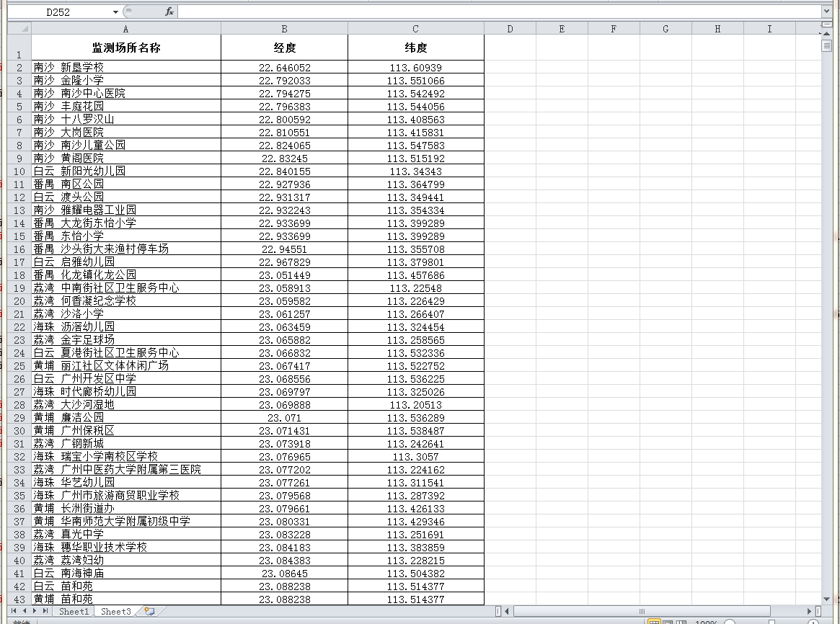Select the row 43 header
Screen dimensions: 840x624
pyautogui.click(x=19, y=599)
